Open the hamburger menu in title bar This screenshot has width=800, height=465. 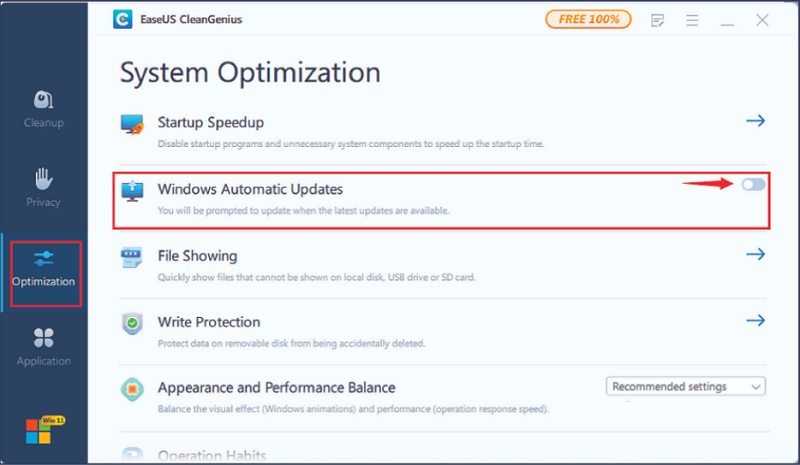coord(692,19)
